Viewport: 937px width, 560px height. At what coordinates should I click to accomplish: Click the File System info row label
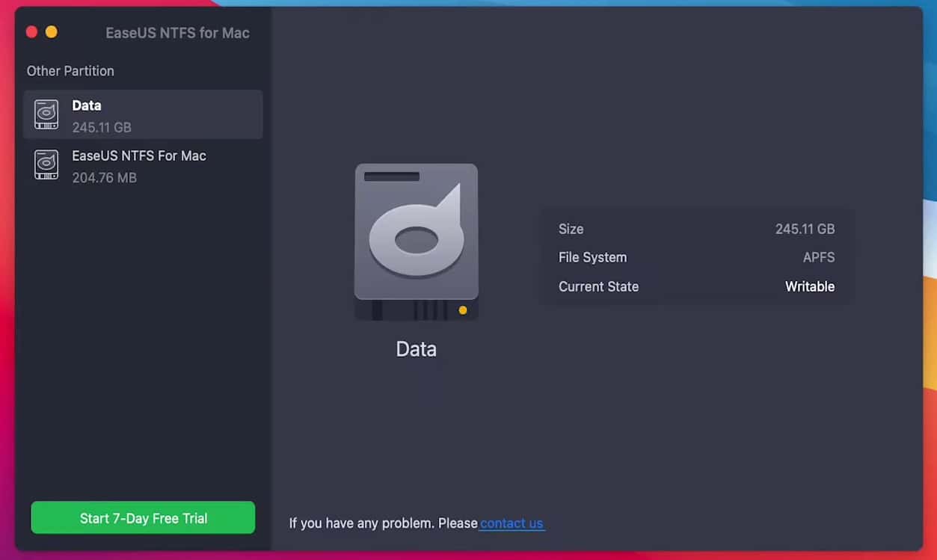click(x=592, y=257)
